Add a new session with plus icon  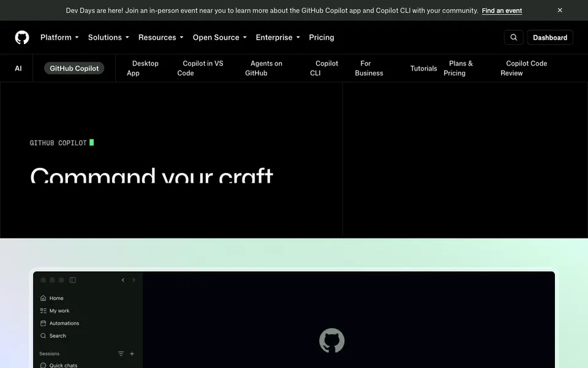[132, 354]
